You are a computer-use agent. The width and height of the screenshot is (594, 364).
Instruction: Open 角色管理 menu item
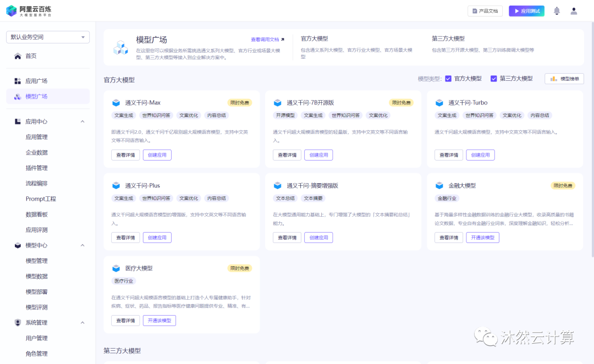coord(36,354)
